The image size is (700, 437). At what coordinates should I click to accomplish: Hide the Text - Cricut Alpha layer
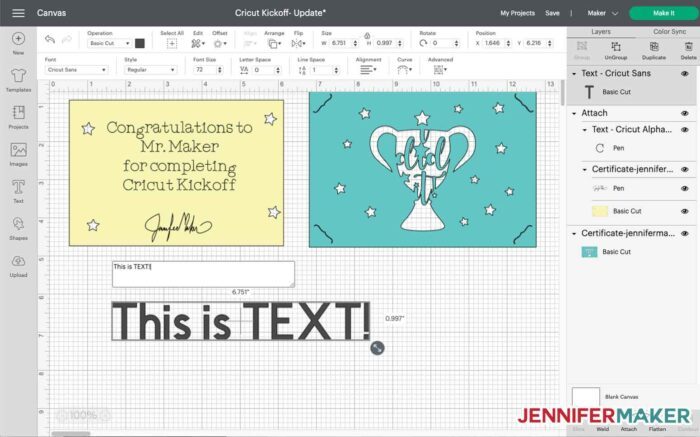tap(684, 130)
